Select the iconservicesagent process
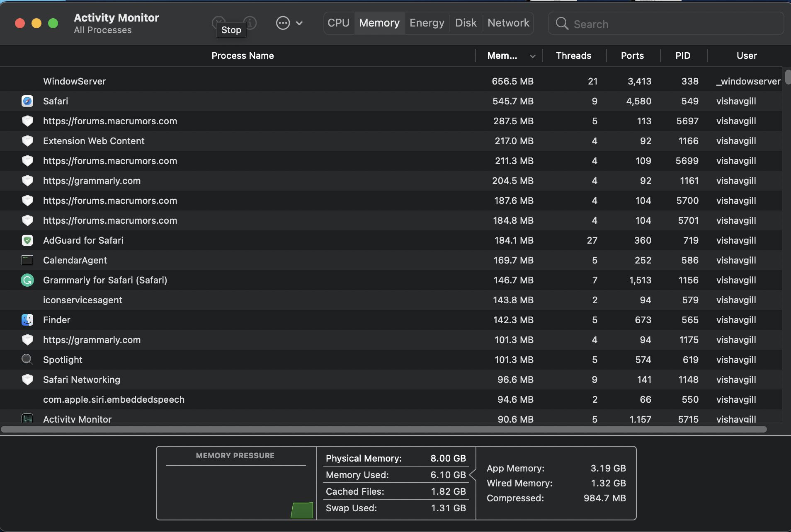Image resolution: width=791 pixels, height=532 pixels. click(x=82, y=300)
